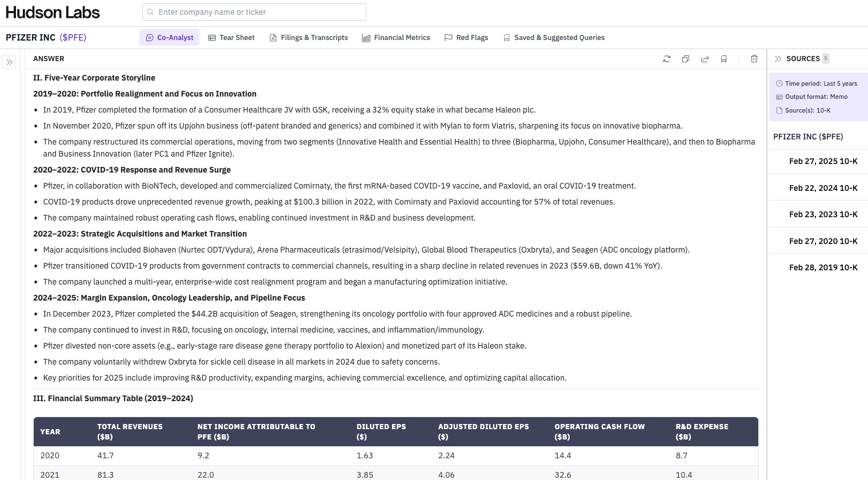Open Saved & Suggested Queries

[x=554, y=38]
